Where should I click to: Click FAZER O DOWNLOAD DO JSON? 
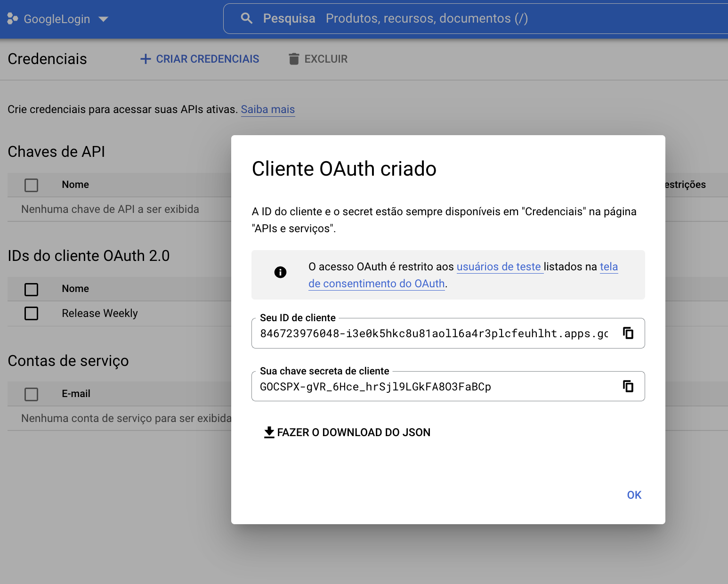tap(347, 432)
